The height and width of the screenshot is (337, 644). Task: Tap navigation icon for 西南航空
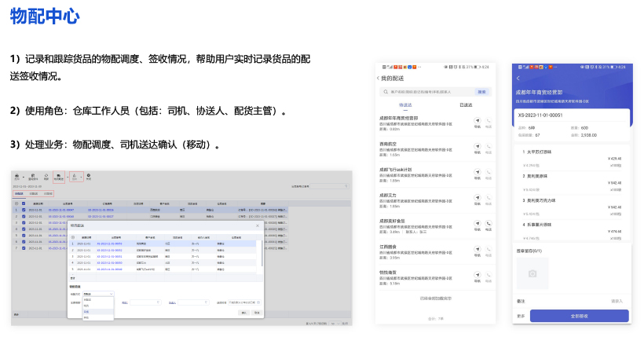coord(477,147)
